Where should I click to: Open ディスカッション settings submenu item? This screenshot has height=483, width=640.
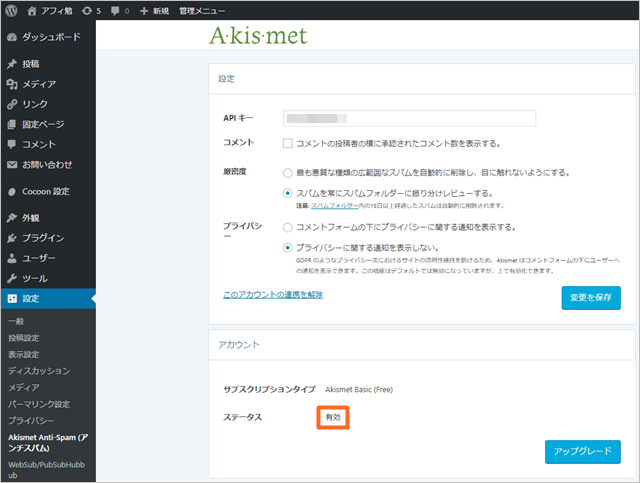[x=39, y=371]
